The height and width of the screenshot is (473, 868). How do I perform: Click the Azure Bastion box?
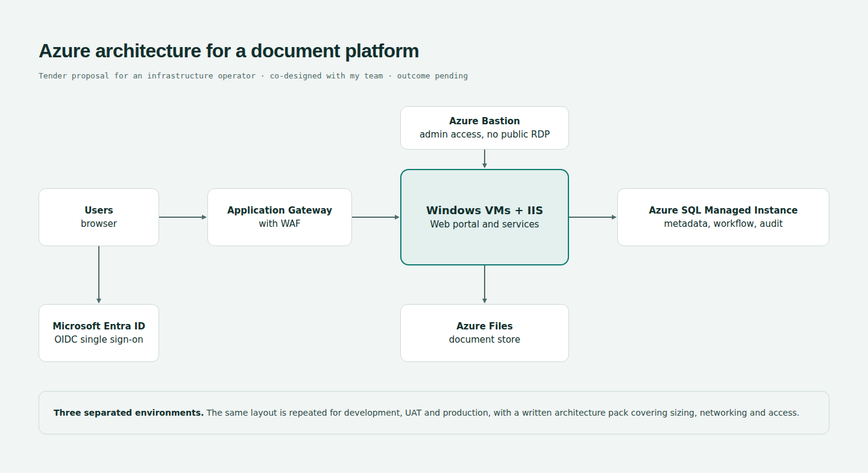pyautogui.click(x=485, y=128)
